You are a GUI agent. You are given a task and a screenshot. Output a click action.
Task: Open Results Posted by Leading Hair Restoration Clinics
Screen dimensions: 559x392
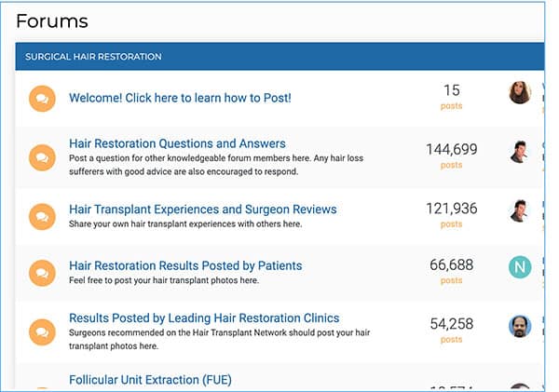pos(204,318)
